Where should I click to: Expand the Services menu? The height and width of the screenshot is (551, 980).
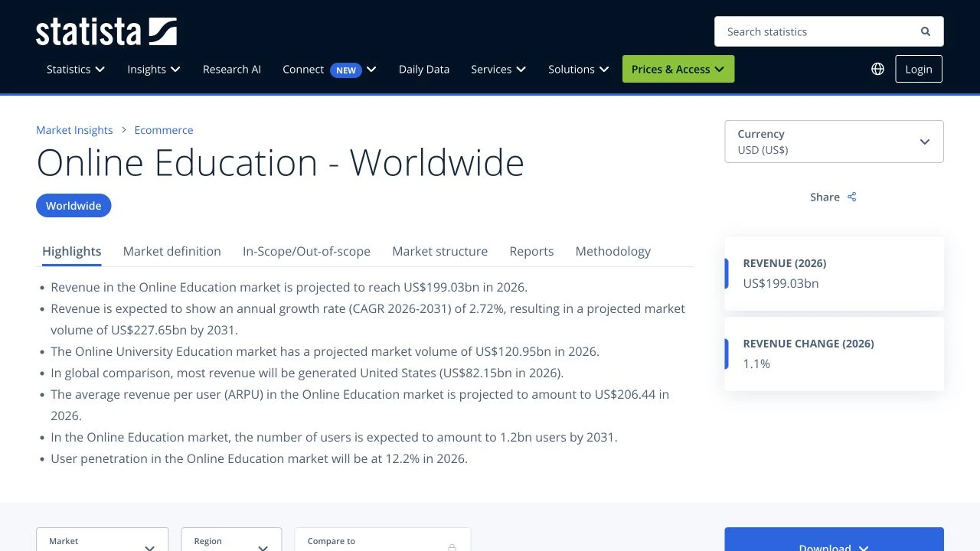pos(498,69)
